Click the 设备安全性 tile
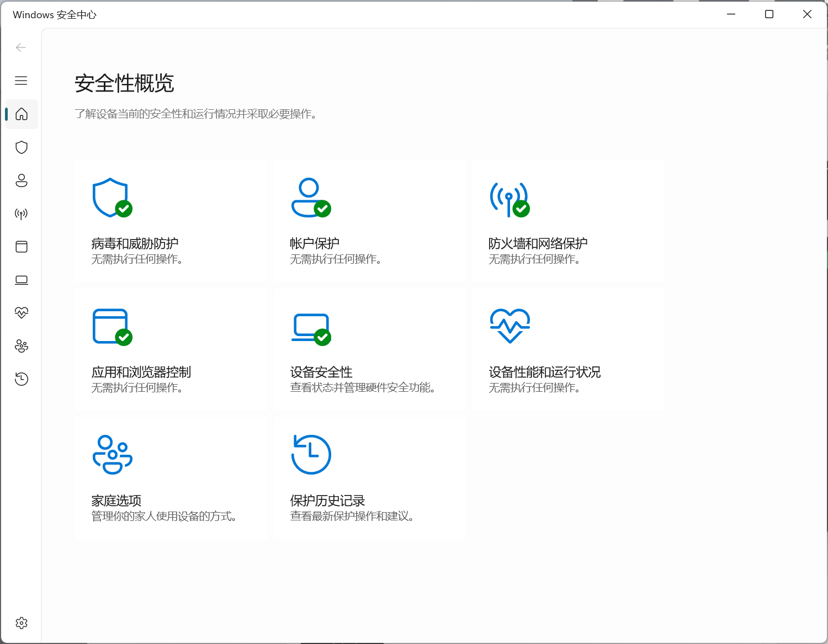 click(369, 350)
